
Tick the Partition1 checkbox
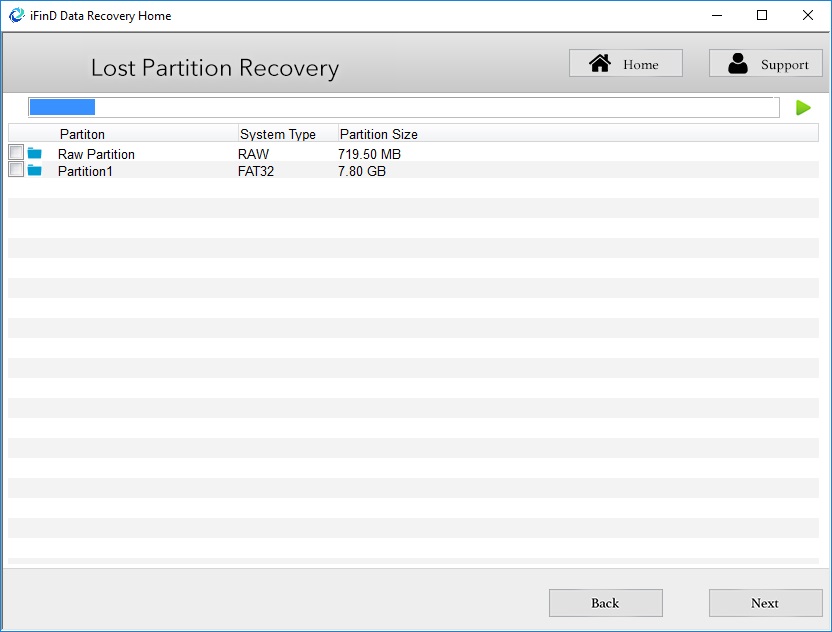(16, 169)
